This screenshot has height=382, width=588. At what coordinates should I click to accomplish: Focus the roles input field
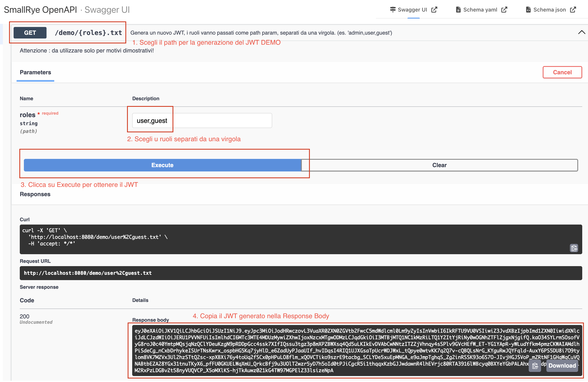pyautogui.click(x=202, y=120)
